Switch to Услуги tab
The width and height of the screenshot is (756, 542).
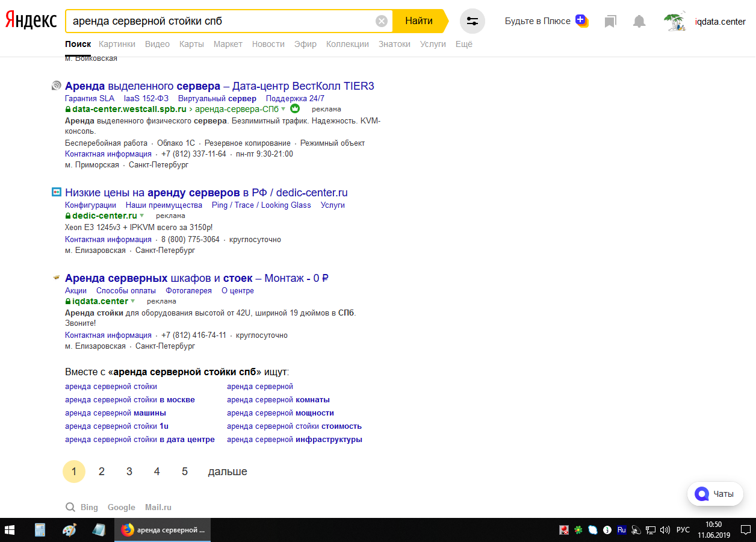(x=433, y=44)
